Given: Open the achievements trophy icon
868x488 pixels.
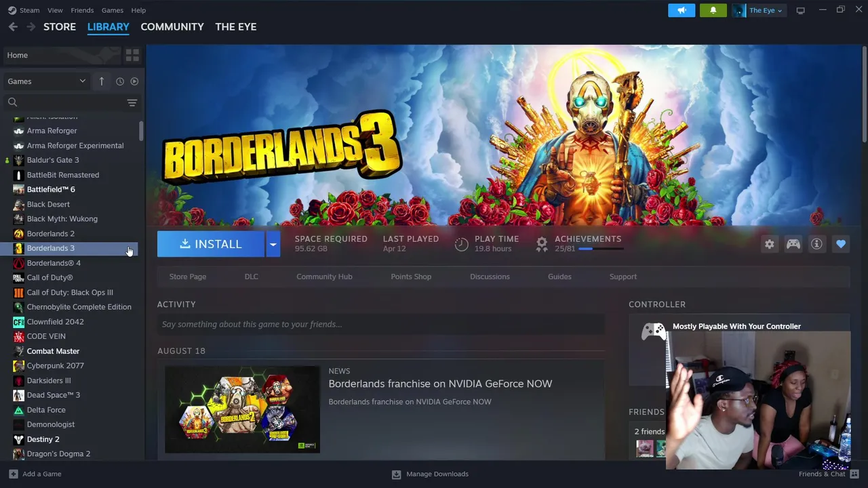Looking at the screenshot, I should (x=541, y=245).
